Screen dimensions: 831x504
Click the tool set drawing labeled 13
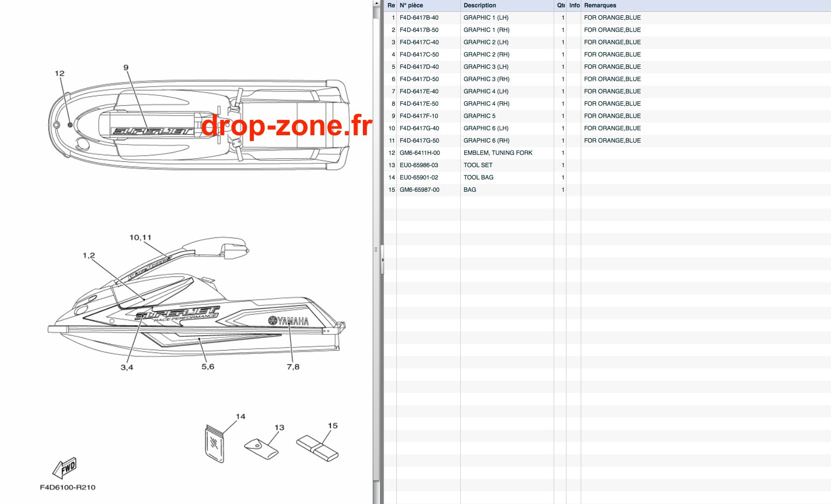point(262,448)
